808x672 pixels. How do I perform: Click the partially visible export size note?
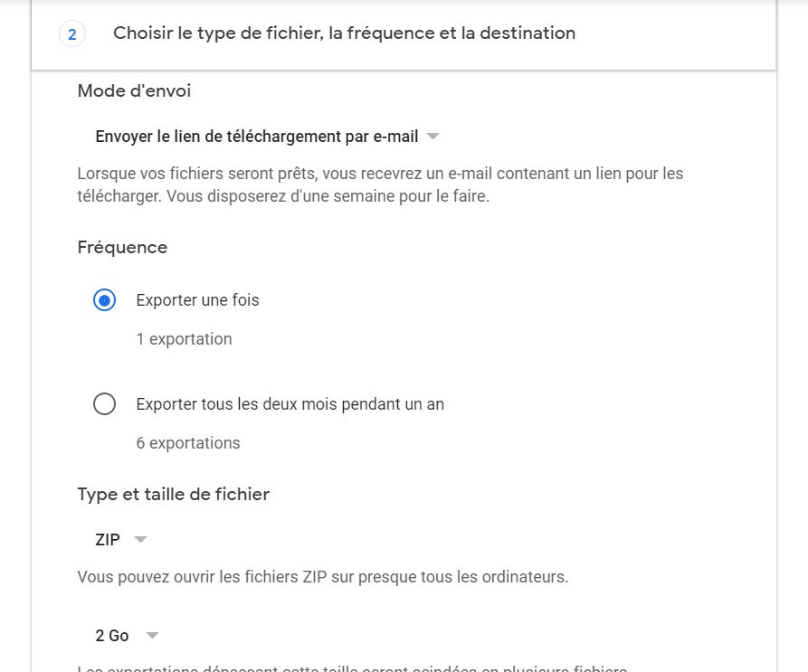tap(352, 667)
